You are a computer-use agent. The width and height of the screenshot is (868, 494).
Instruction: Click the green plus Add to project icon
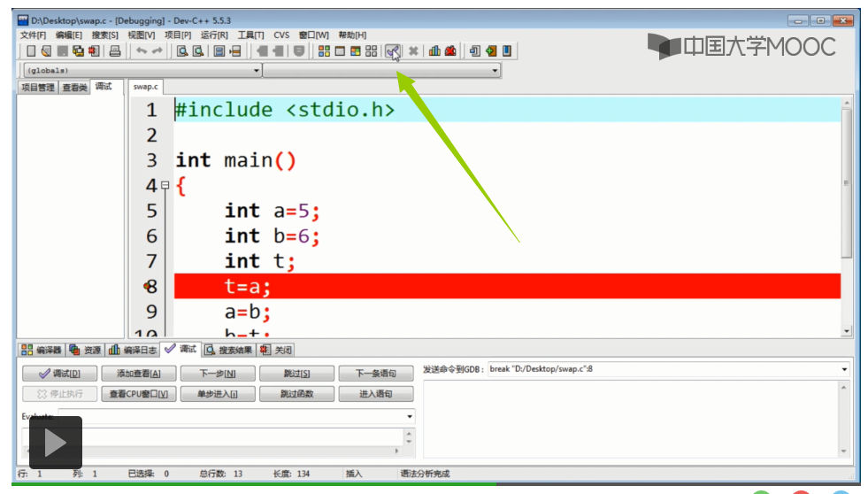click(x=491, y=51)
